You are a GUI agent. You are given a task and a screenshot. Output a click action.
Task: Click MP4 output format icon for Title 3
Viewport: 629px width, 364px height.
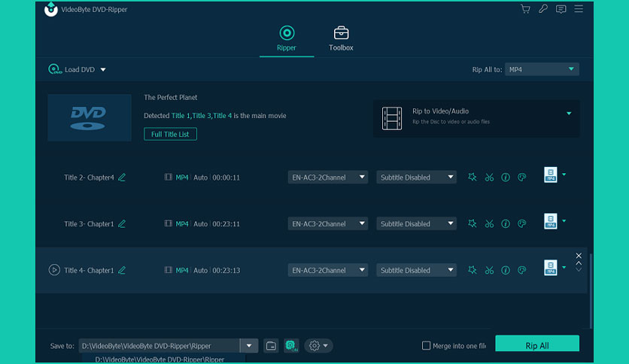tap(551, 221)
